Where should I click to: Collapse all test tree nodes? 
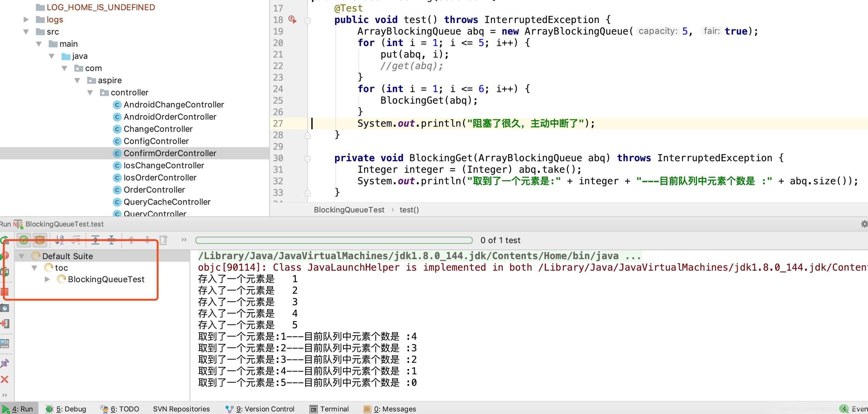pos(111,240)
